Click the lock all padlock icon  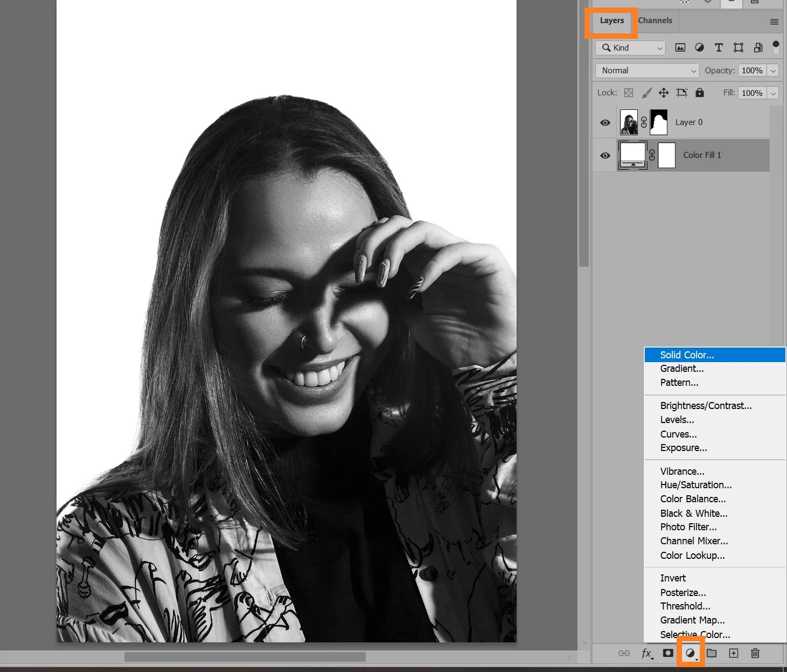point(700,93)
